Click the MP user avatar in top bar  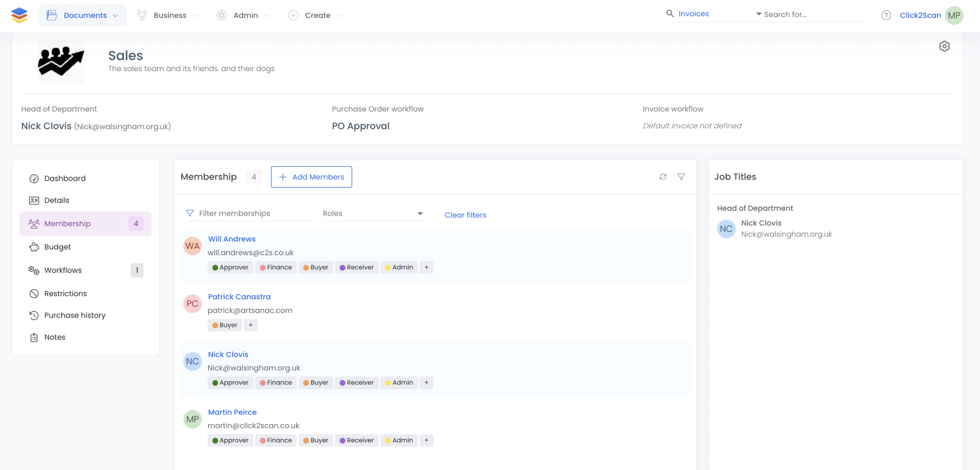click(954, 15)
